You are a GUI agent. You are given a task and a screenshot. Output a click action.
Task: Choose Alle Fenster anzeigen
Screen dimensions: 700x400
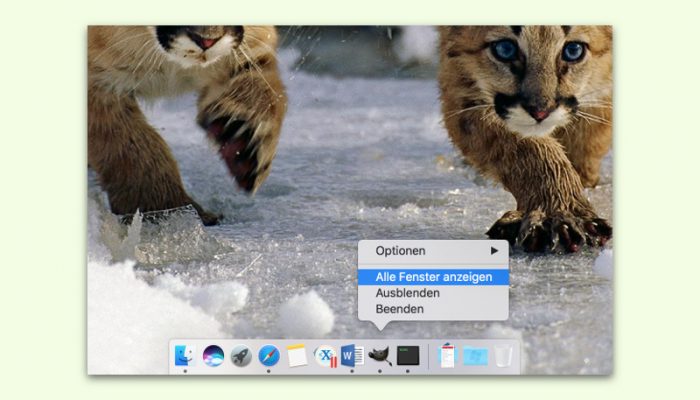tap(433, 277)
